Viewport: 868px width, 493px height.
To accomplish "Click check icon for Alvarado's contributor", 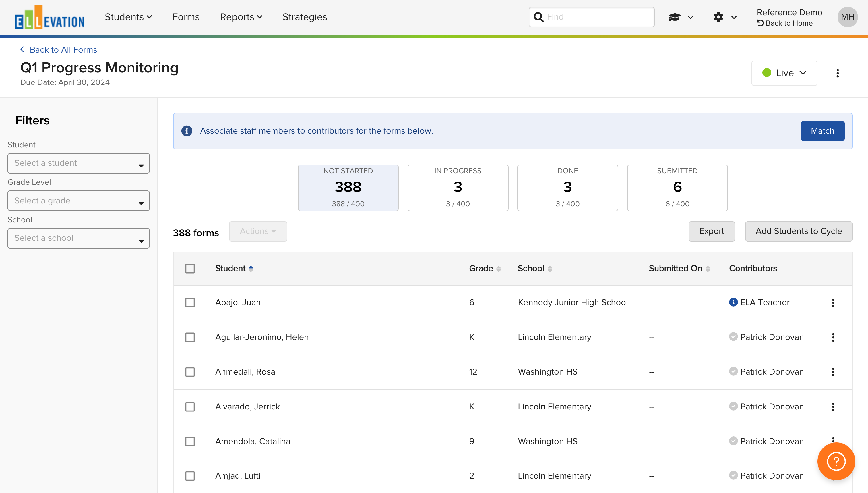I will point(733,406).
